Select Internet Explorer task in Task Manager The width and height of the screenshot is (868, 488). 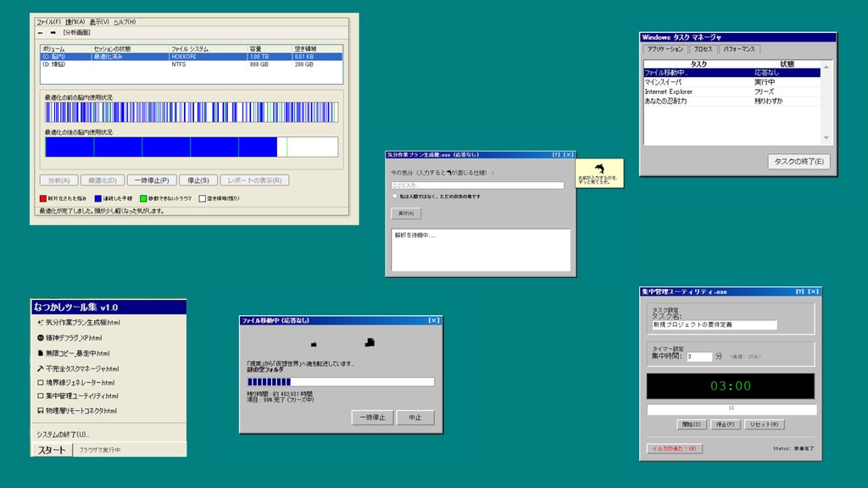pyautogui.click(x=732, y=91)
